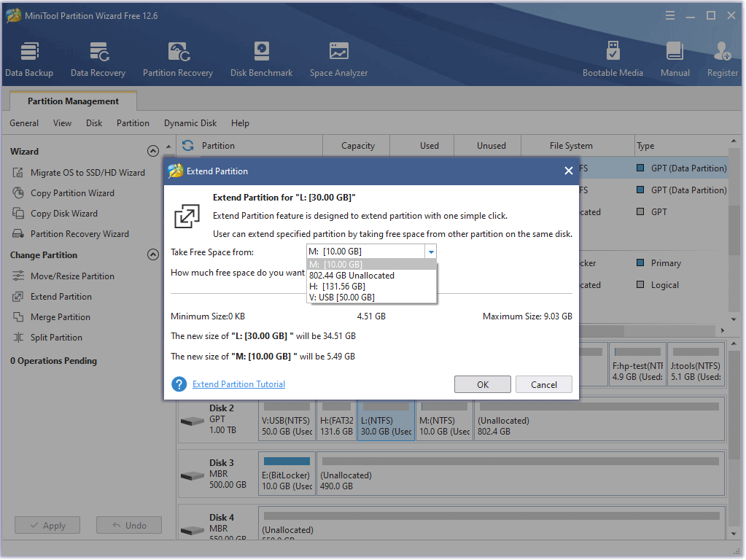Choose 802.44 GB Unallocated from the list
Screen dimensions: 746x560
(x=351, y=276)
